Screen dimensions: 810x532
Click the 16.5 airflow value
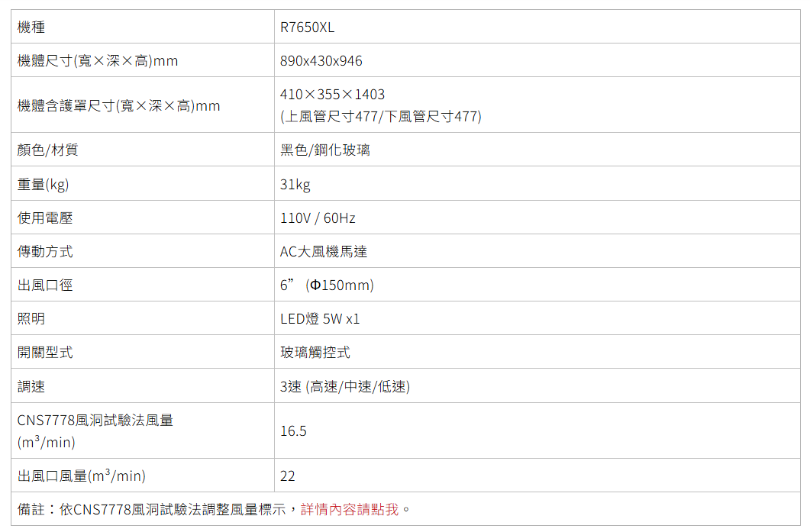[293, 431]
